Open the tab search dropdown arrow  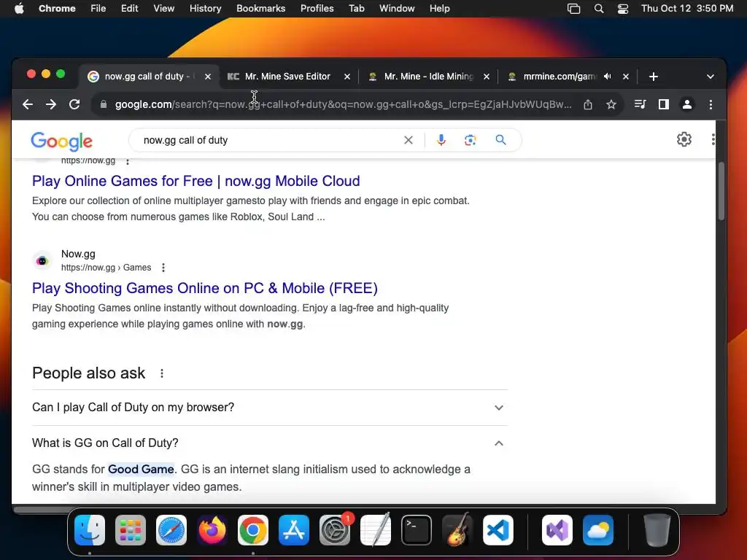pyautogui.click(x=711, y=77)
